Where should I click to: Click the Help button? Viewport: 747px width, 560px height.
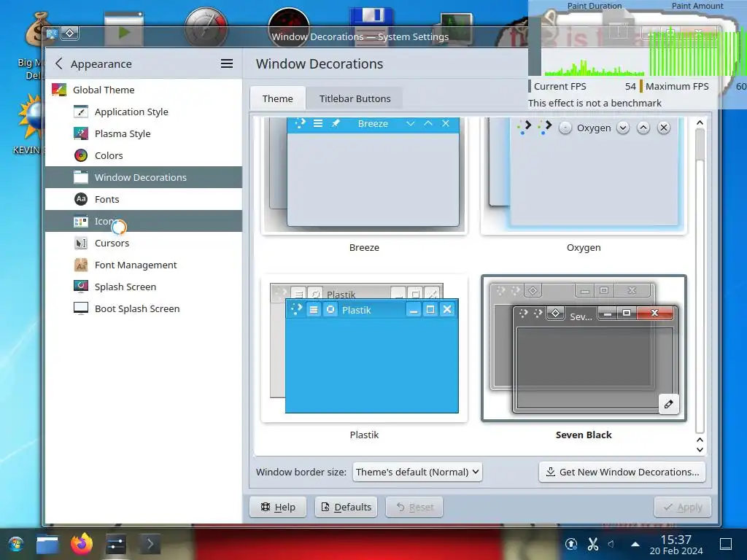(278, 507)
